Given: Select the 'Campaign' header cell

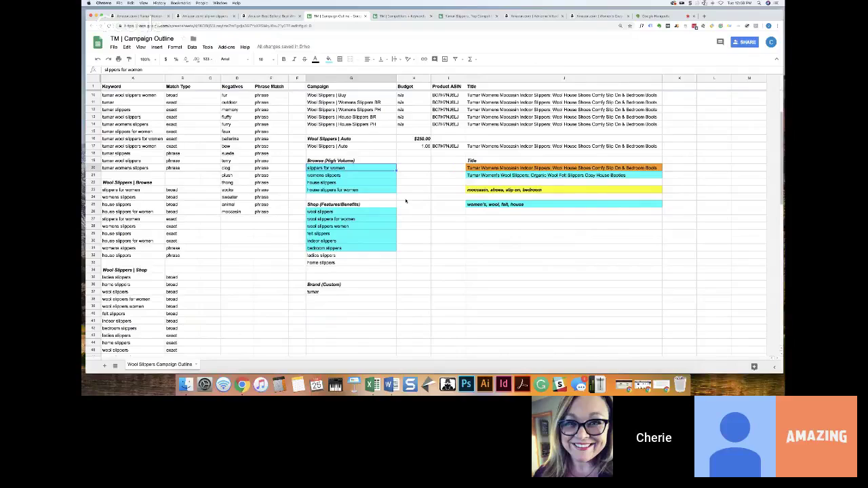Looking at the screenshot, I should click(x=351, y=87).
